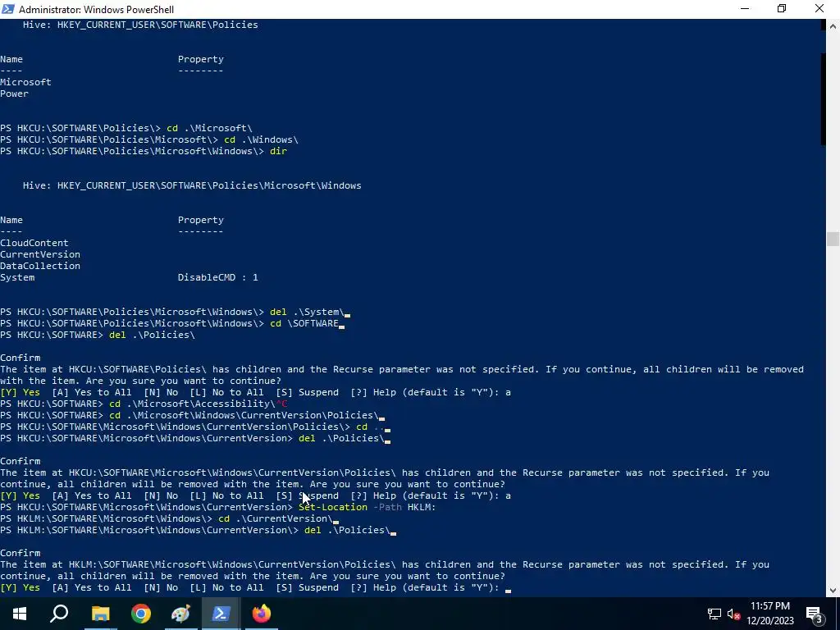Click 'del .\System\' command
Viewport: 840px width, 630px height.
307,312
